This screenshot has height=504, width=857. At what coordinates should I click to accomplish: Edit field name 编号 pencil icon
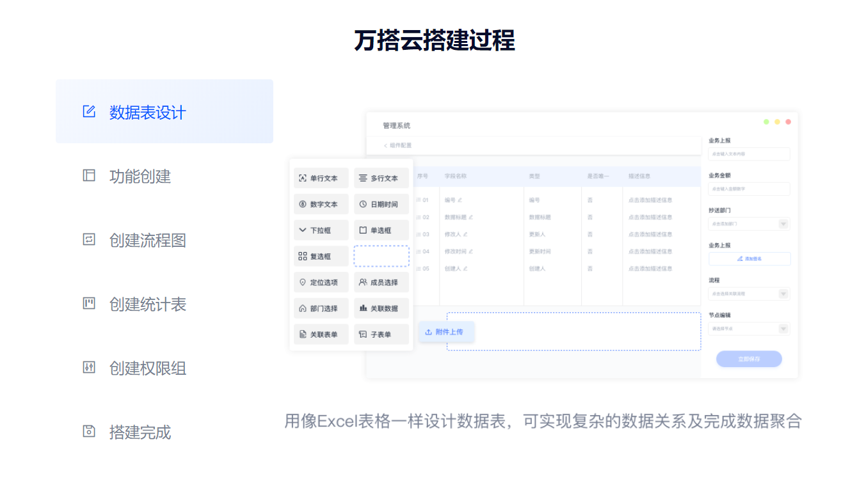pyautogui.click(x=460, y=200)
